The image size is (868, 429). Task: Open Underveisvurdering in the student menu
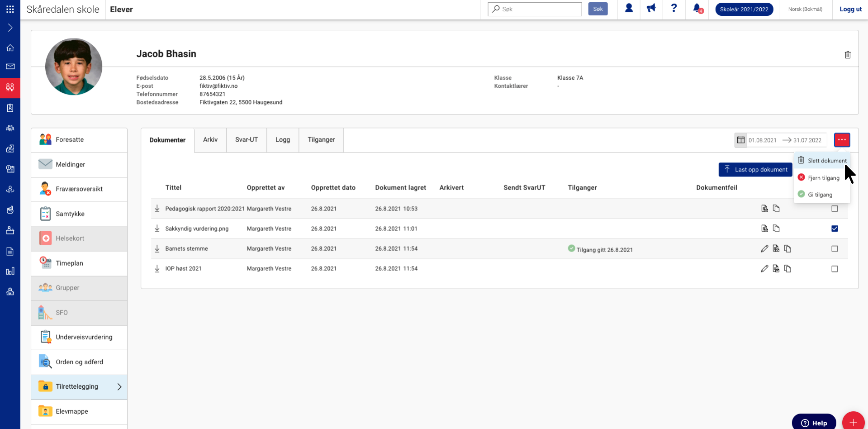click(79, 337)
